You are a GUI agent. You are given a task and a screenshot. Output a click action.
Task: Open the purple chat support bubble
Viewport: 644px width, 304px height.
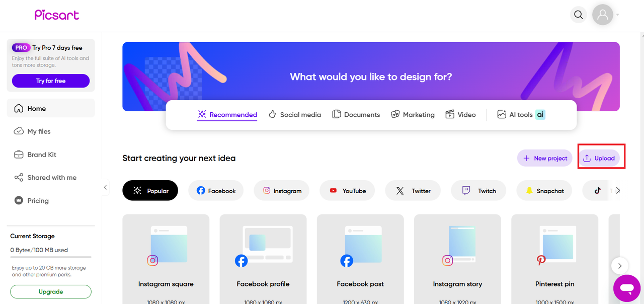[x=627, y=288]
